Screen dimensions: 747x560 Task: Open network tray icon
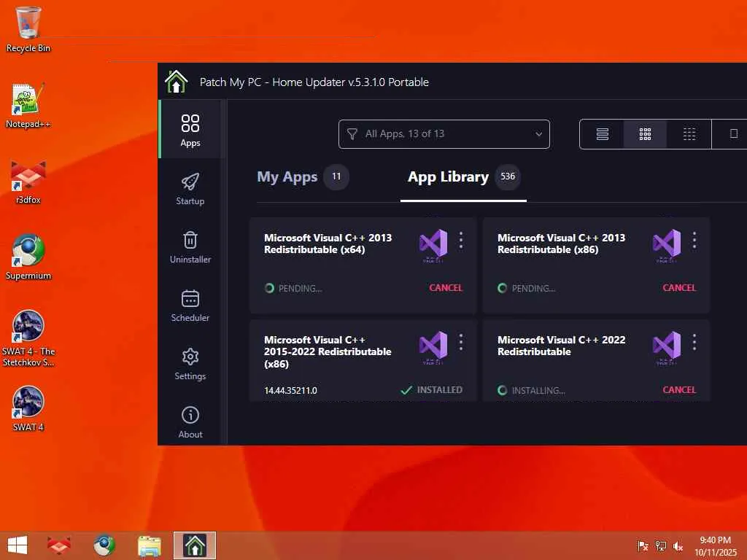pyautogui.click(x=661, y=545)
